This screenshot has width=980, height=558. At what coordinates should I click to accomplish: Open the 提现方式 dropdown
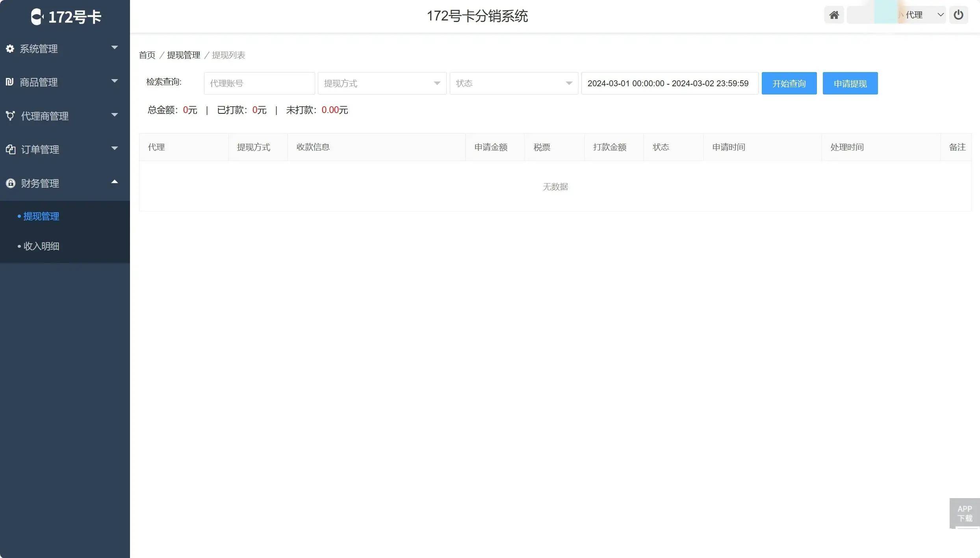pyautogui.click(x=382, y=83)
